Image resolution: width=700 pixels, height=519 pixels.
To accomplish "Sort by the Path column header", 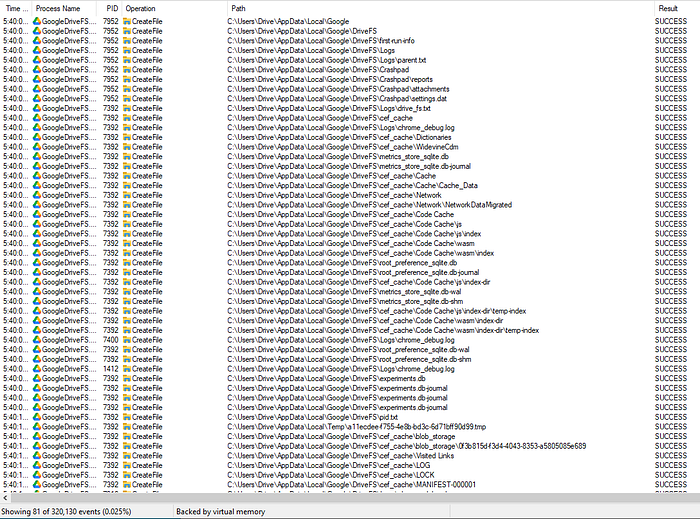I will [441, 8].
